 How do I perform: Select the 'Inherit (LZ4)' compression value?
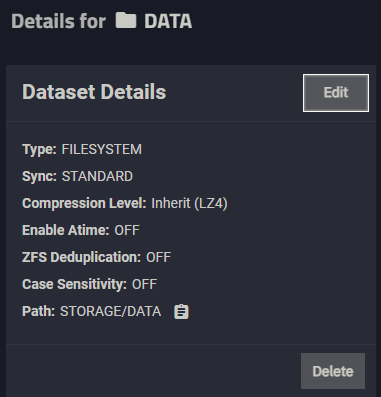click(x=189, y=203)
